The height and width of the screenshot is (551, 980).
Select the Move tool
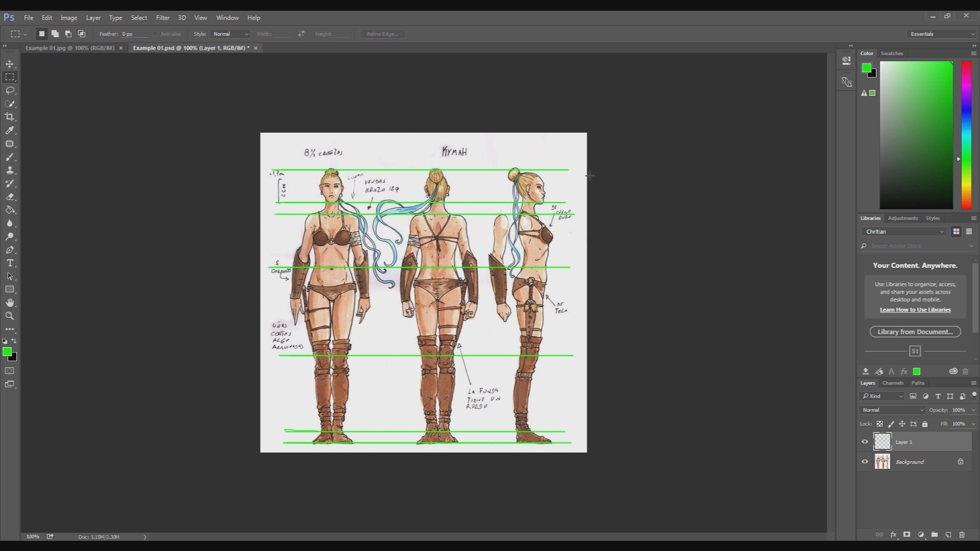pyautogui.click(x=10, y=64)
